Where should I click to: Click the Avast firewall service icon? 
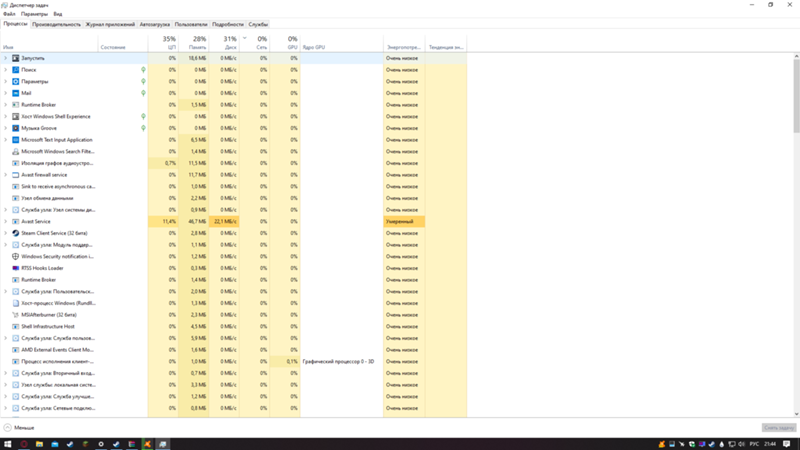[x=15, y=175]
